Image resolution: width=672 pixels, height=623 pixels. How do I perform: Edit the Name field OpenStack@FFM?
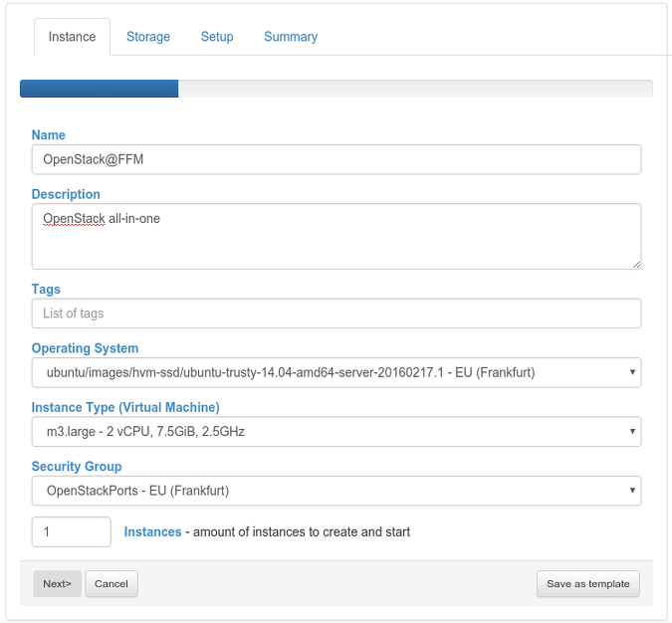click(x=336, y=159)
